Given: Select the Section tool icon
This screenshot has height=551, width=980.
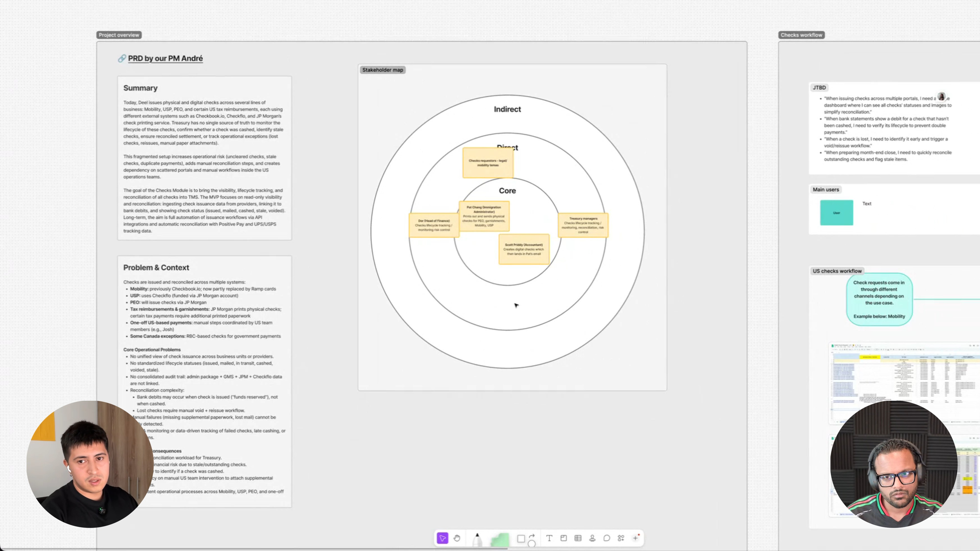Looking at the screenshot, I should pos(563,538).
